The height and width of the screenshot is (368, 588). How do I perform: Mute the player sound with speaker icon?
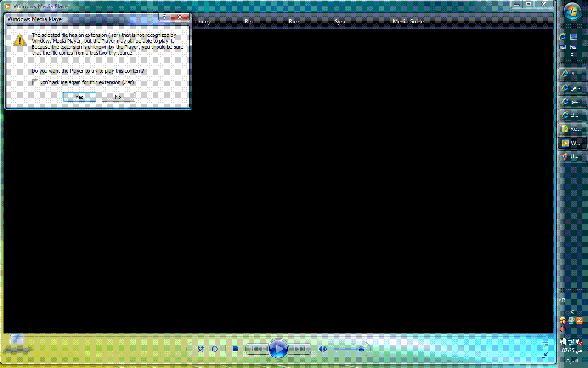pos(322,349)
